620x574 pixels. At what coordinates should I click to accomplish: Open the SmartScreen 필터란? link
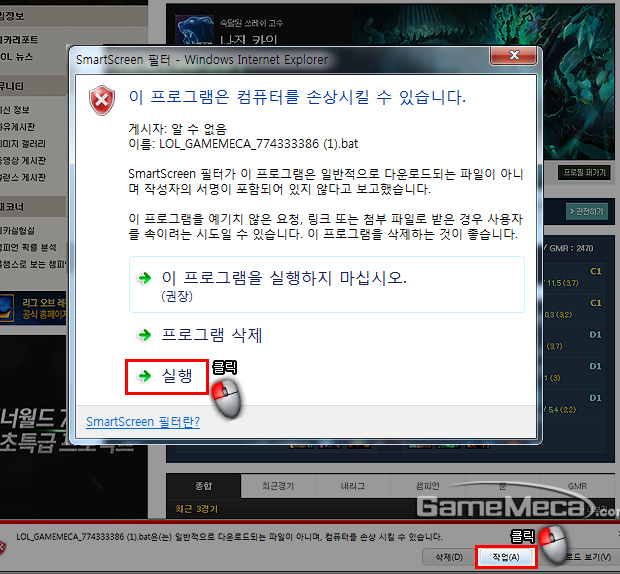tap(143, 422)
